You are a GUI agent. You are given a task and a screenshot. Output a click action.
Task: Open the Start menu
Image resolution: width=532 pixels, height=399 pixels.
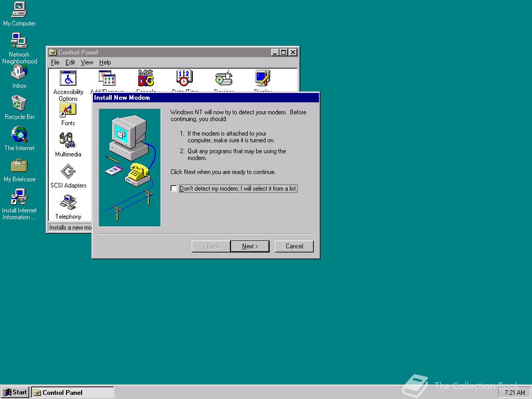[15, 392]
